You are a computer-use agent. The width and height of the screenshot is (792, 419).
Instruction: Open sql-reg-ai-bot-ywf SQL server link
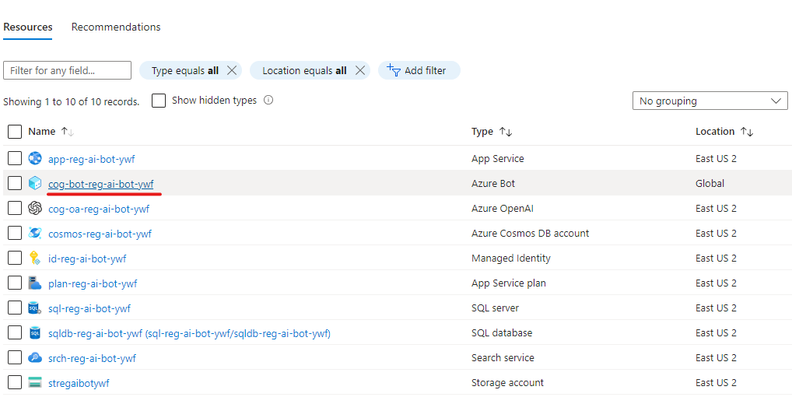click(89, 308)
